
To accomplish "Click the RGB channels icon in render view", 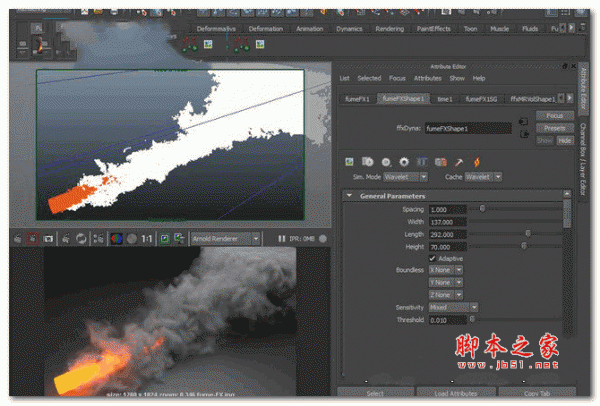I will 115,239.
